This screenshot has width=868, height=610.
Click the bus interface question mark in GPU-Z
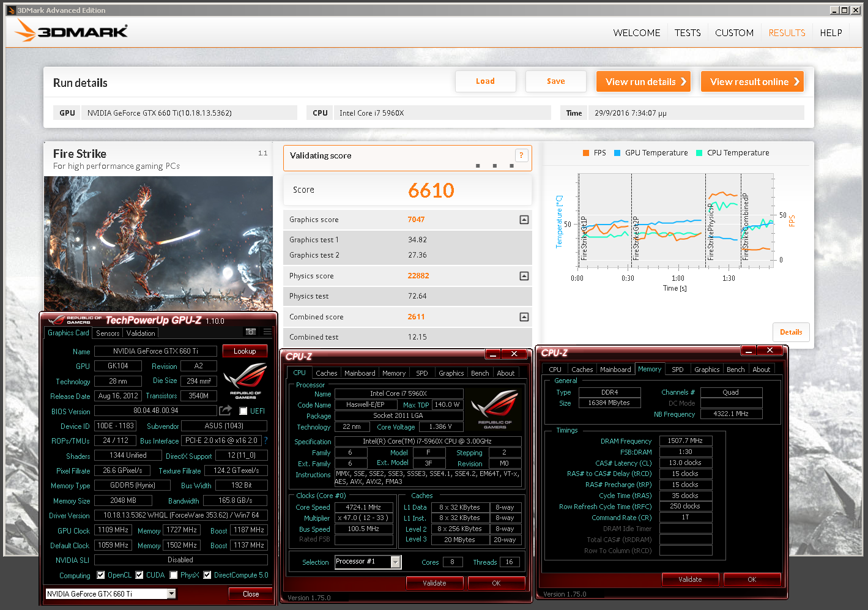[x=265, y=441]
